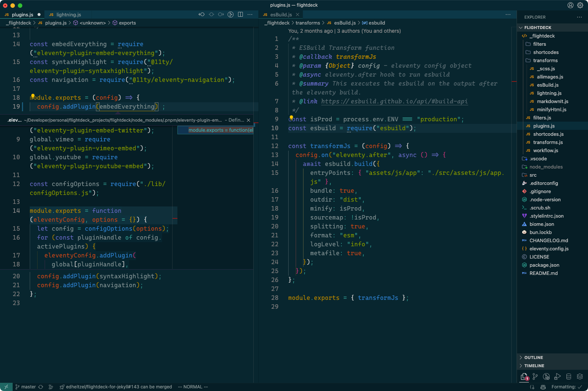Open the database view icon in activity bar

point(569,376)
